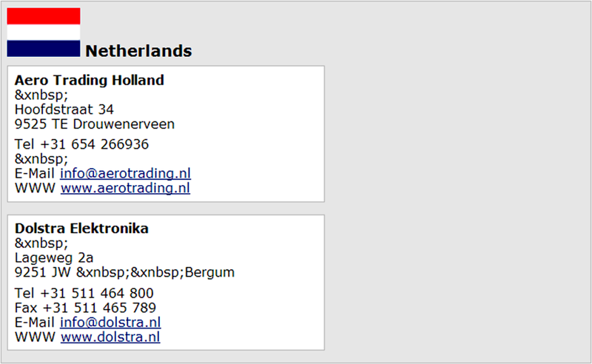Click the Bergum postal code line

(x=124, y=272)
